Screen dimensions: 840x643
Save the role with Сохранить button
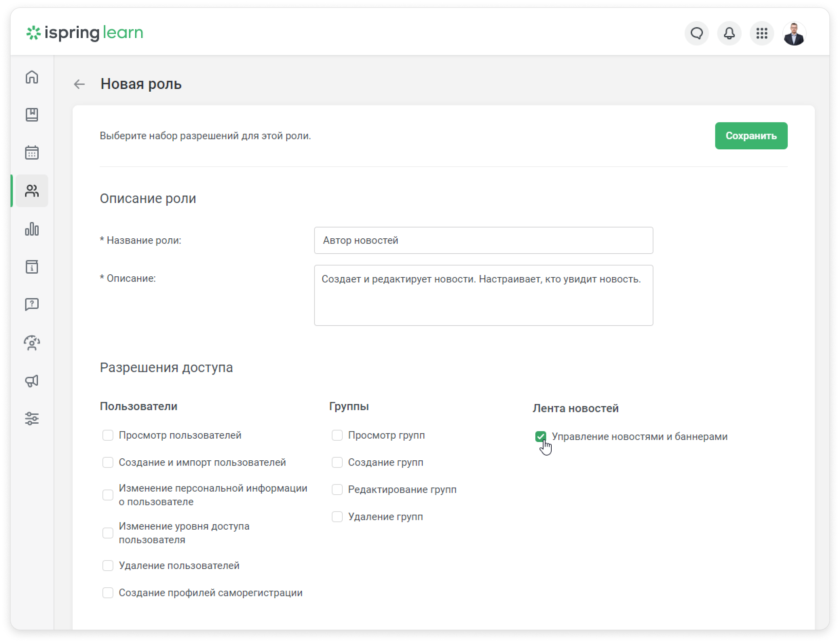[751, 136]
